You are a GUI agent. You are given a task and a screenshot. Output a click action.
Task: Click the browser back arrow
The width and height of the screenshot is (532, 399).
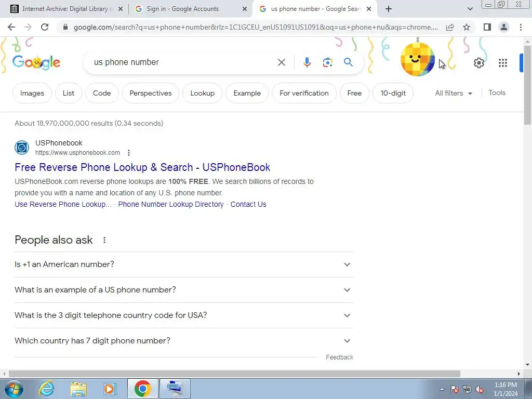[11, 27]
